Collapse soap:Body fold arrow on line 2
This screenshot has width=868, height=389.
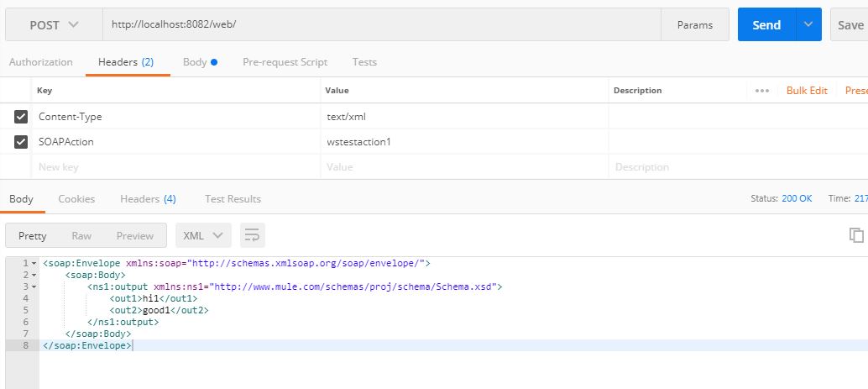34,275
